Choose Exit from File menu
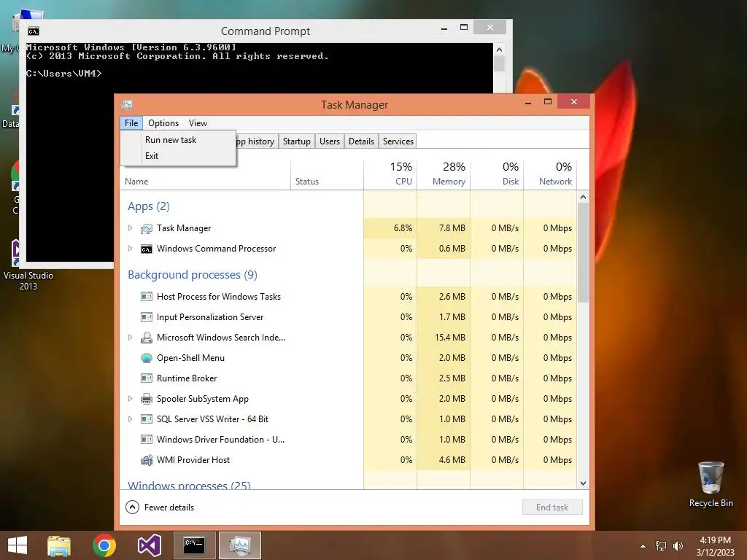Image resolution: width=747 pixels, height=560 pixels. 179,156
